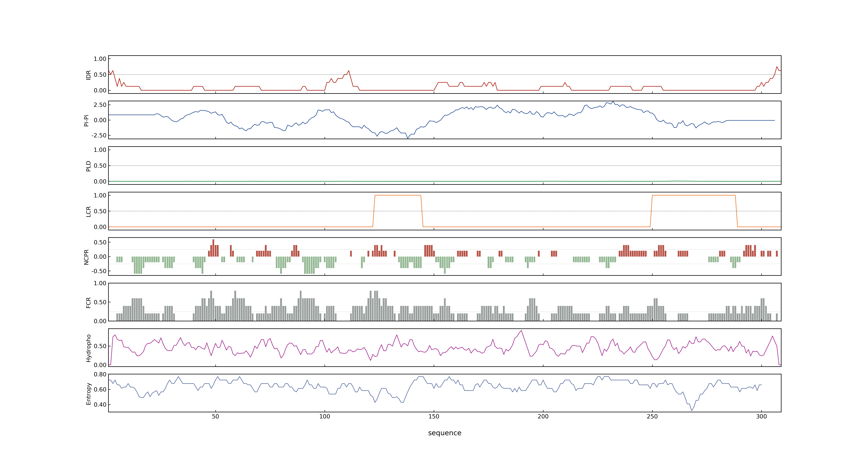Click the -0.50 tick of NCPR panel
868x463 pixels.
[99, 271]
